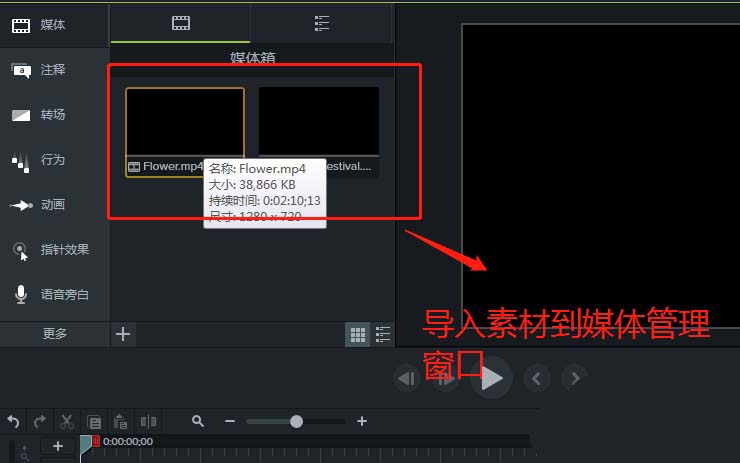Click the large play button
Image resolution: width=740 pixels, height=463 pixels.
pos(492,378)
